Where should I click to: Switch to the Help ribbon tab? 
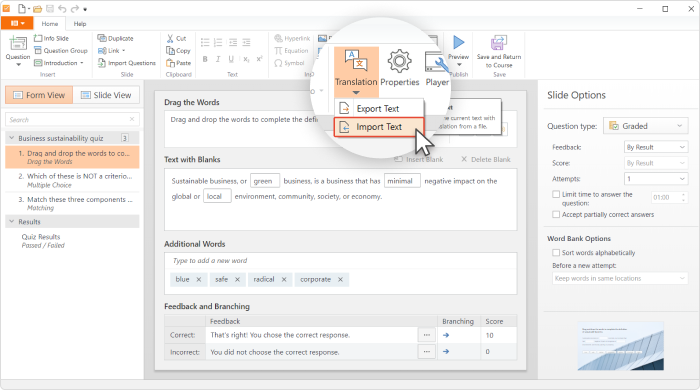tap(80, 24)
